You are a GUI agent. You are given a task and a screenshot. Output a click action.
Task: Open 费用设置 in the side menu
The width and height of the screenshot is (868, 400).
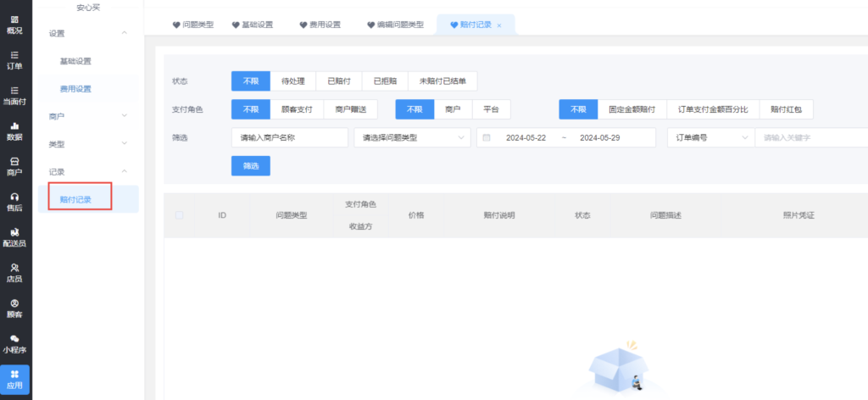point(75,88)
